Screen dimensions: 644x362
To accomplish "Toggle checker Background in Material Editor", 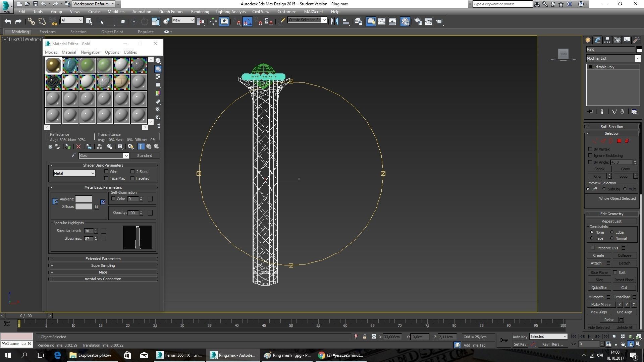I will tap(158, 77).
